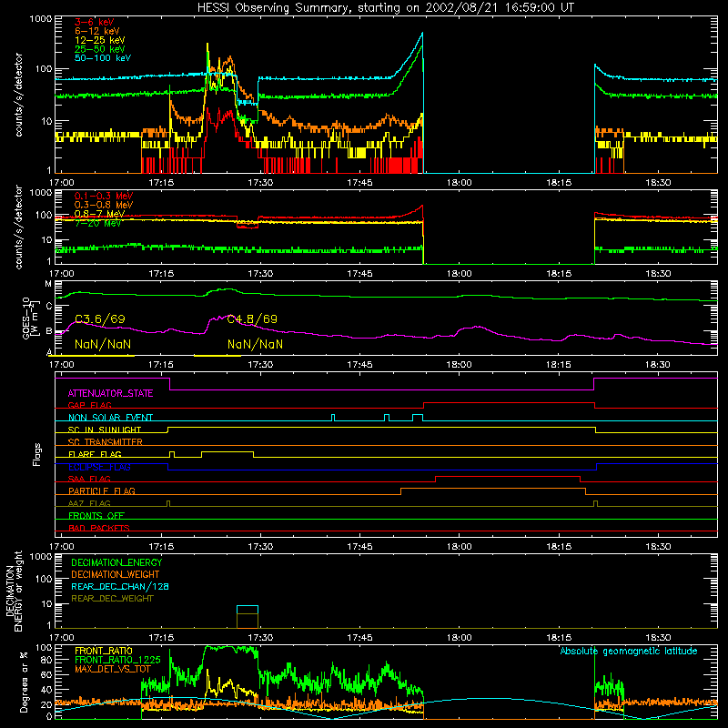Click the HESSI Observing Summary title text
Viewport: 728px width, 728px height.
click(x=385, y=8)
